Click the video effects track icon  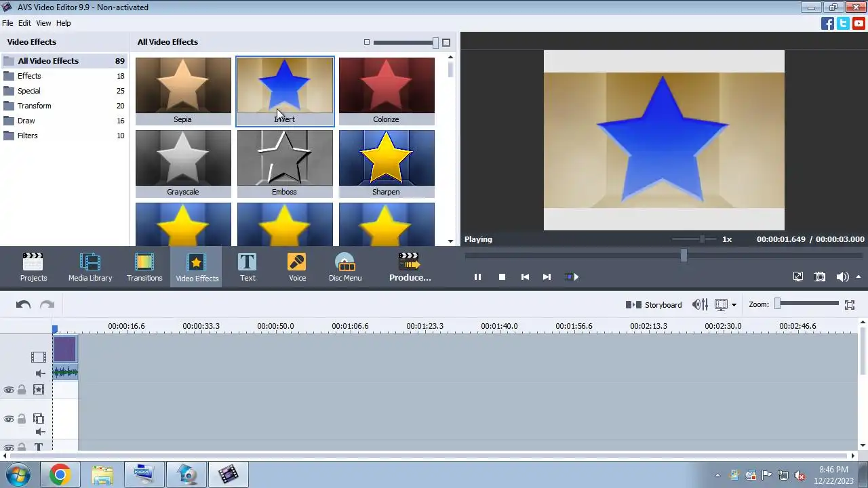pos(39,390)
